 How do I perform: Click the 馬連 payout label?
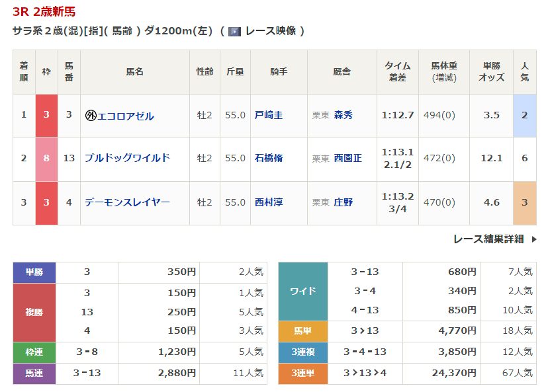[34, 373]
